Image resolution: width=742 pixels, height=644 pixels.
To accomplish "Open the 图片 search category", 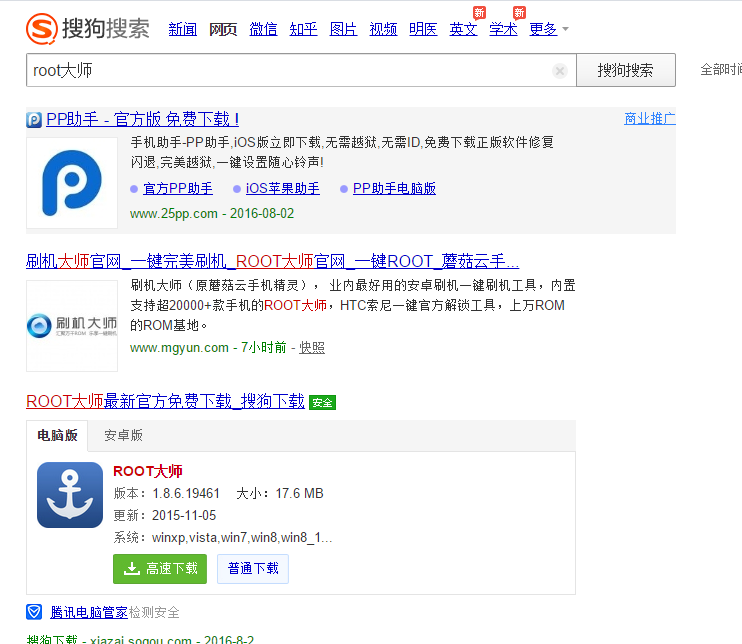I will (x=343, y=29).
